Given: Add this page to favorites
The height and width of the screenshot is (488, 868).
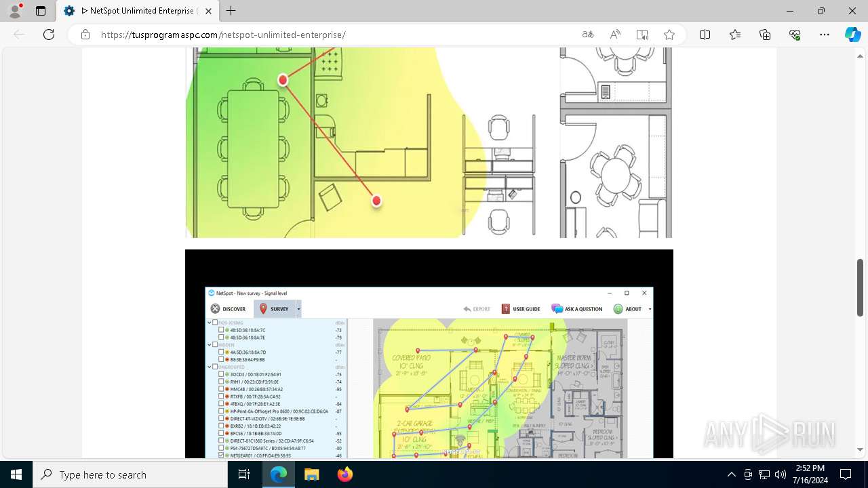Looking at the screenshot, I should point(669,35).
